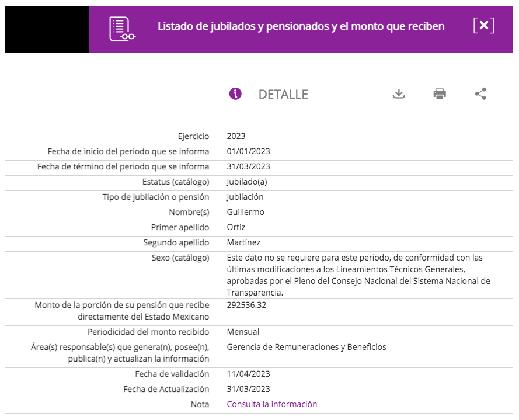Click the validation date 11/04/2023

[x=248, y=374]
